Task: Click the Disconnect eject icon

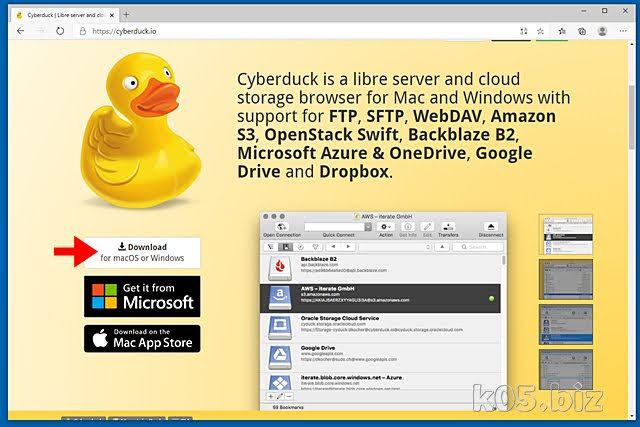Action: (x=491, y=227)
